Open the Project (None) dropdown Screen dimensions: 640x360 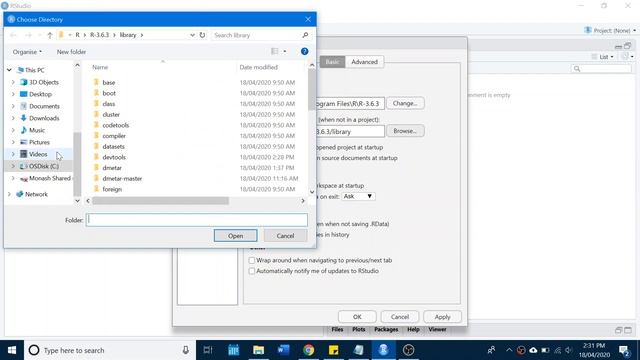pos(610,30)
